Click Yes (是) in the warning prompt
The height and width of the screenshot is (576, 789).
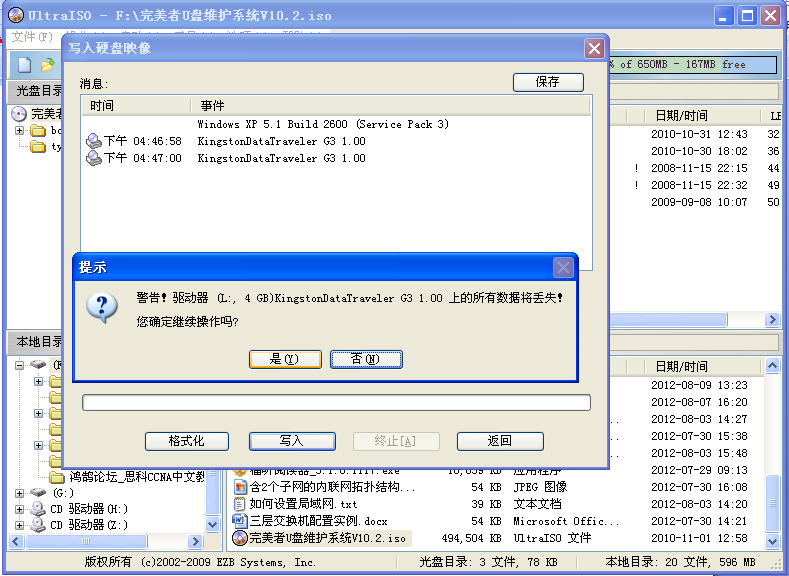tap(285, 359)
